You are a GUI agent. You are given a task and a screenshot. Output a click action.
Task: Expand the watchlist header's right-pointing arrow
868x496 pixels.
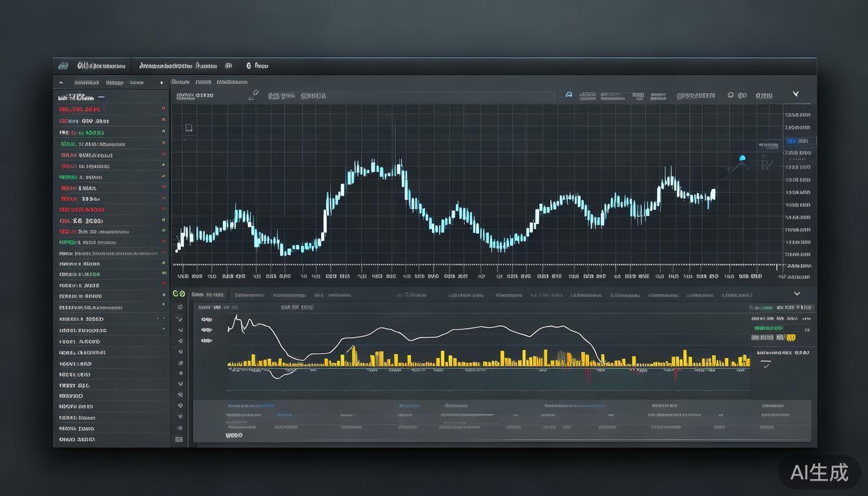click(161, 83)
